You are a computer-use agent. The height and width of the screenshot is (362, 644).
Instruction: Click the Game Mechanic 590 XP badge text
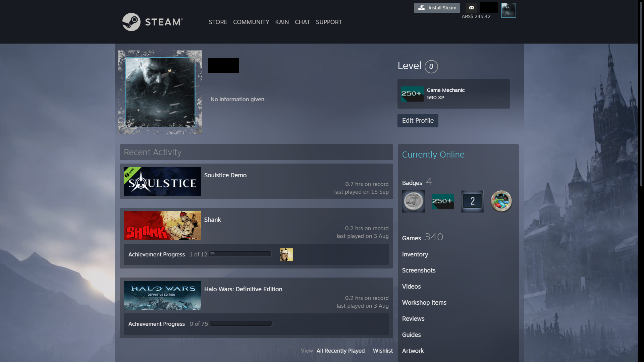coord(446,94)
